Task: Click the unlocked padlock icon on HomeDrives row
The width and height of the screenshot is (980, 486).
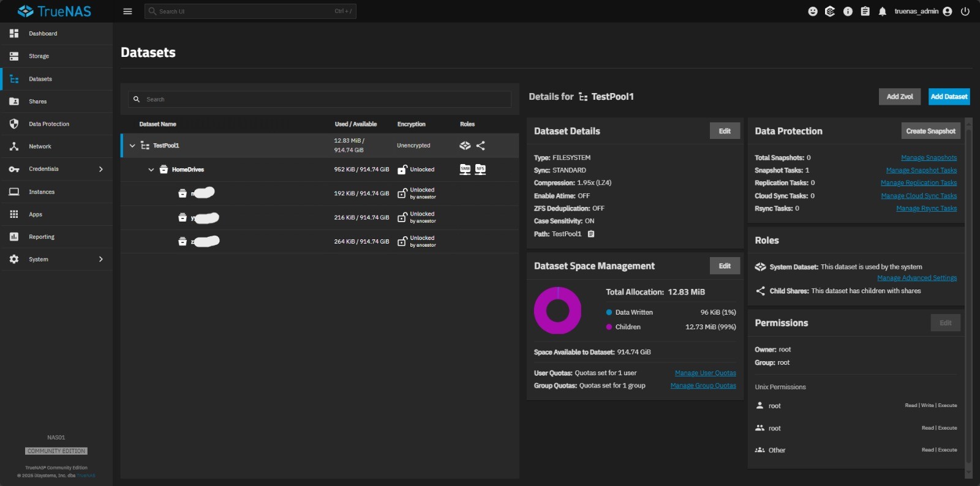Action: (402, 170)
